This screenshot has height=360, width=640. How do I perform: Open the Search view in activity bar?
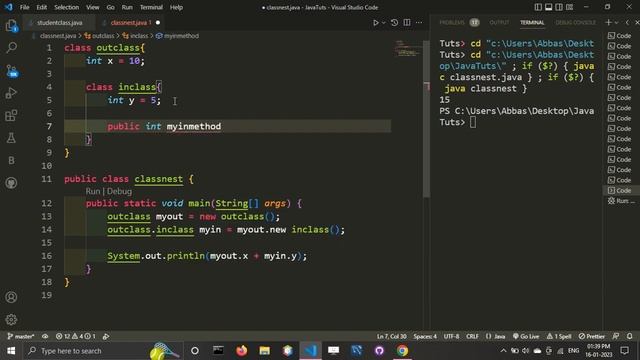[11, 48]
